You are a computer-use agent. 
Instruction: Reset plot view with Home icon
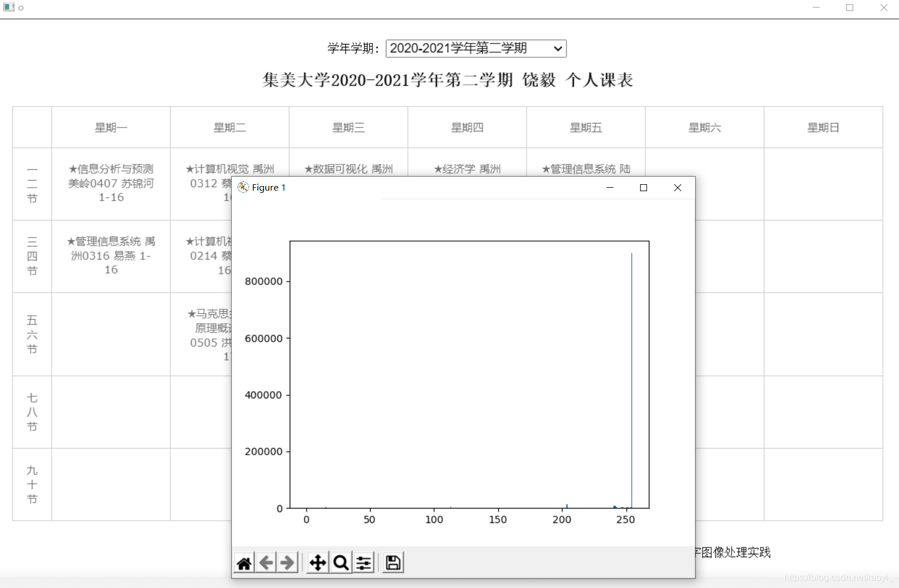[244, 563]
